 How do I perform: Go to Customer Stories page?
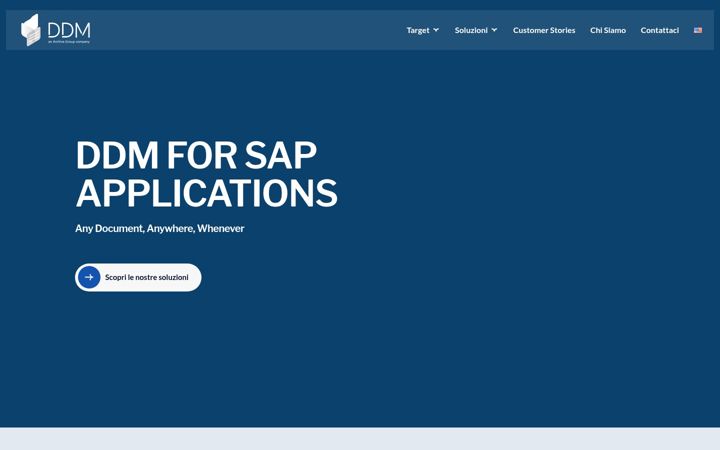click(544, 30)
